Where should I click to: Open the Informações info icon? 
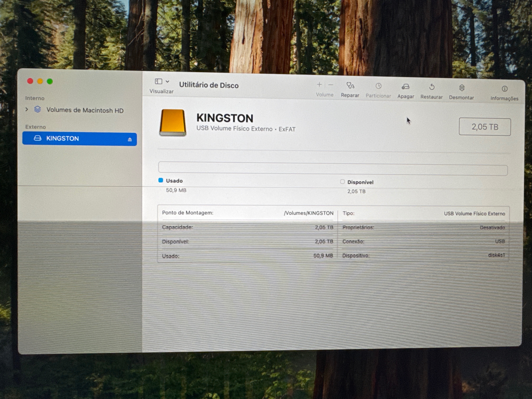tap(505, 89)
